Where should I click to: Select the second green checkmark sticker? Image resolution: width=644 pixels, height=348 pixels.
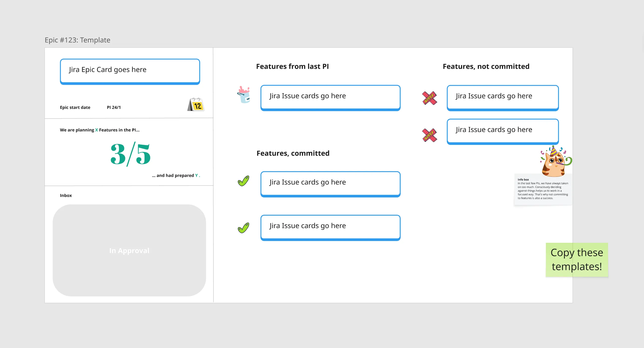[x=243, y=228]
